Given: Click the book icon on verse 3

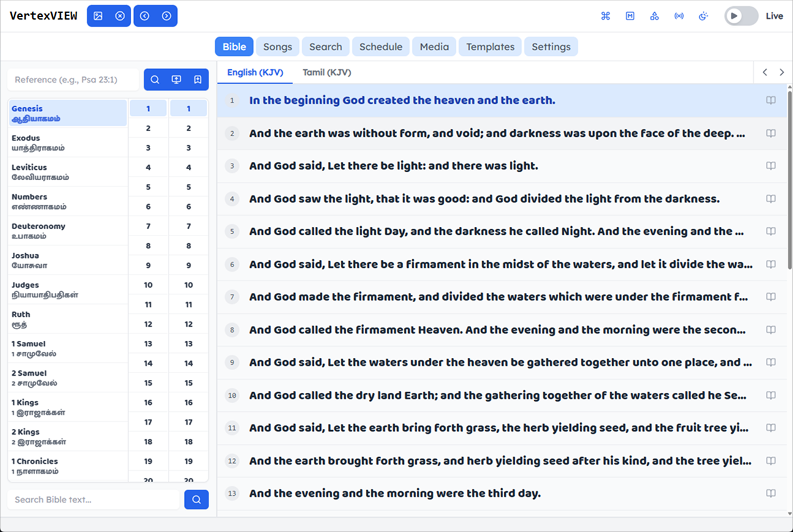Looking at the screenshot, I should coord(771,166).
